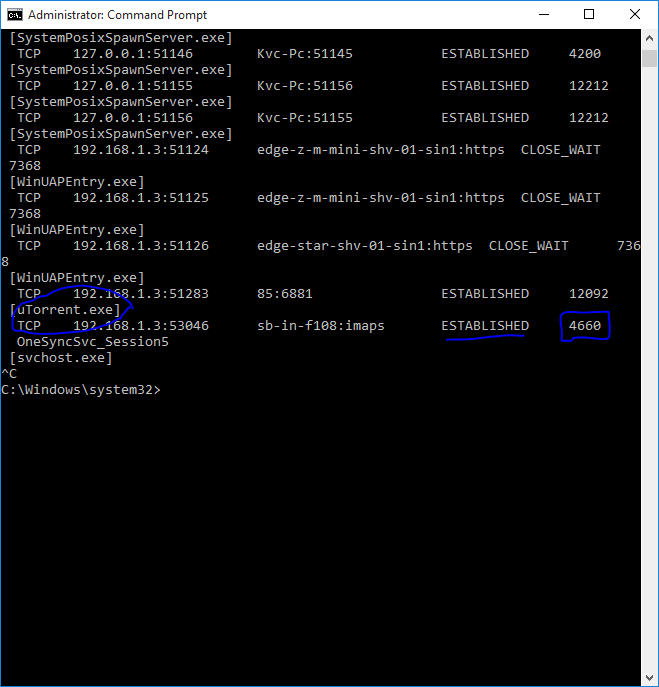Screen dimensions: 659x687
Task: Click the scrollbar down arrow
Action: (x=649, y=678)
